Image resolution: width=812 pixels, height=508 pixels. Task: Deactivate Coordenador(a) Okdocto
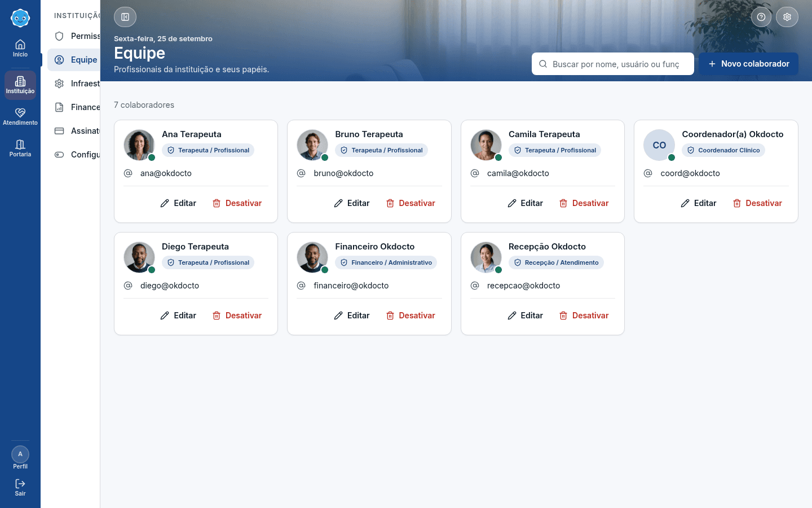(x=757, y=203)
